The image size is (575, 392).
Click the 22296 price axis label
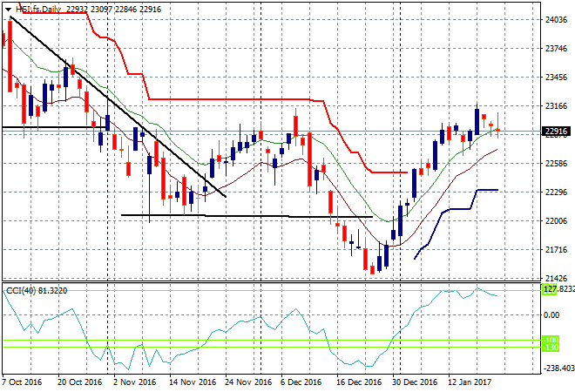pyautogui.click(x=557, y=193)
